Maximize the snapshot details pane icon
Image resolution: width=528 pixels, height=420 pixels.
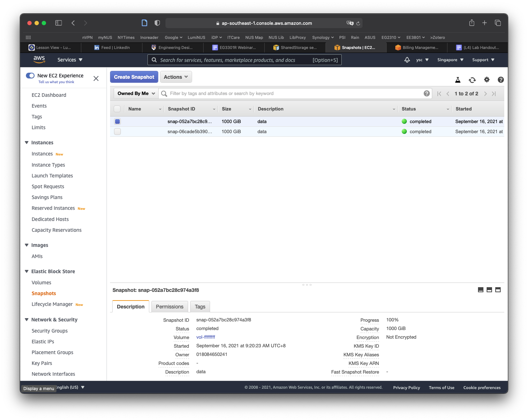click(498, 290)
